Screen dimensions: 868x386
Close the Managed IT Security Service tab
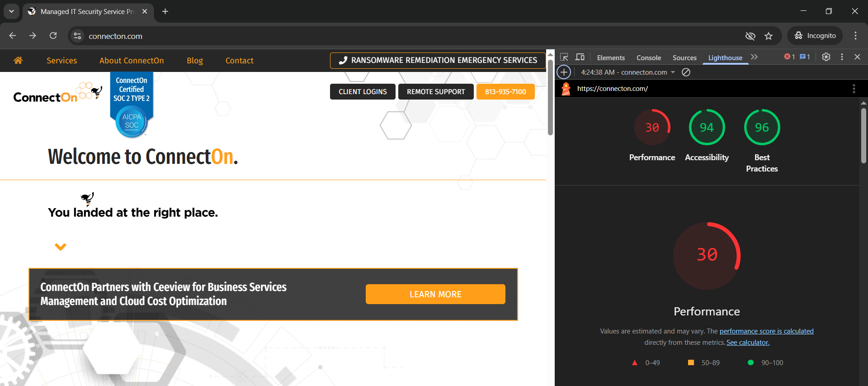tap(145, 11)
